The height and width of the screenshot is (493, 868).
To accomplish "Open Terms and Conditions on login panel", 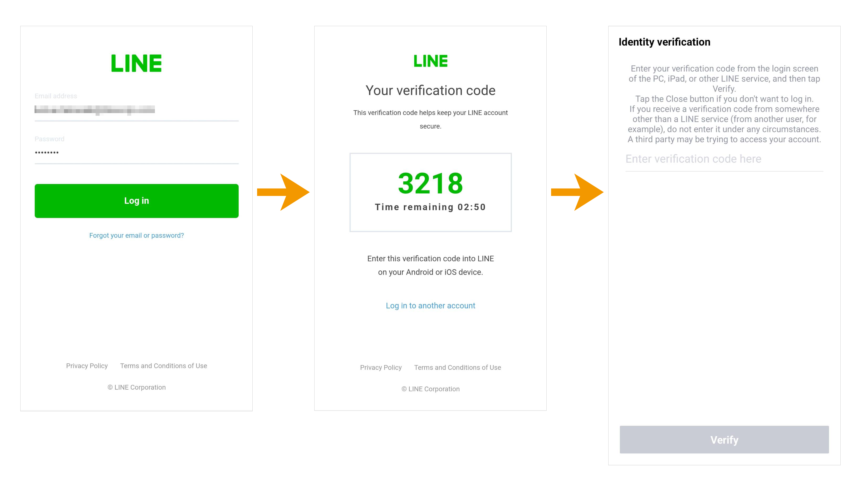I will pyautogui.click(x=163, y=366).
